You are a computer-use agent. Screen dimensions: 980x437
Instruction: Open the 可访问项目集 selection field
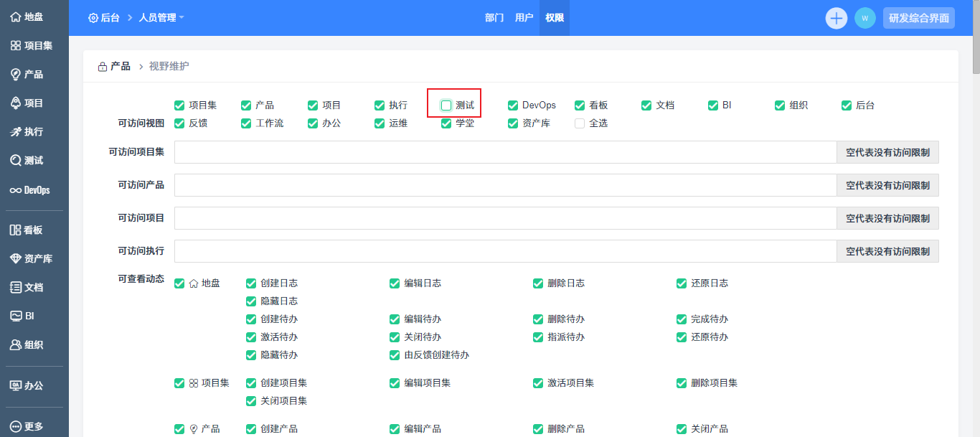click(x=505, y=152)
